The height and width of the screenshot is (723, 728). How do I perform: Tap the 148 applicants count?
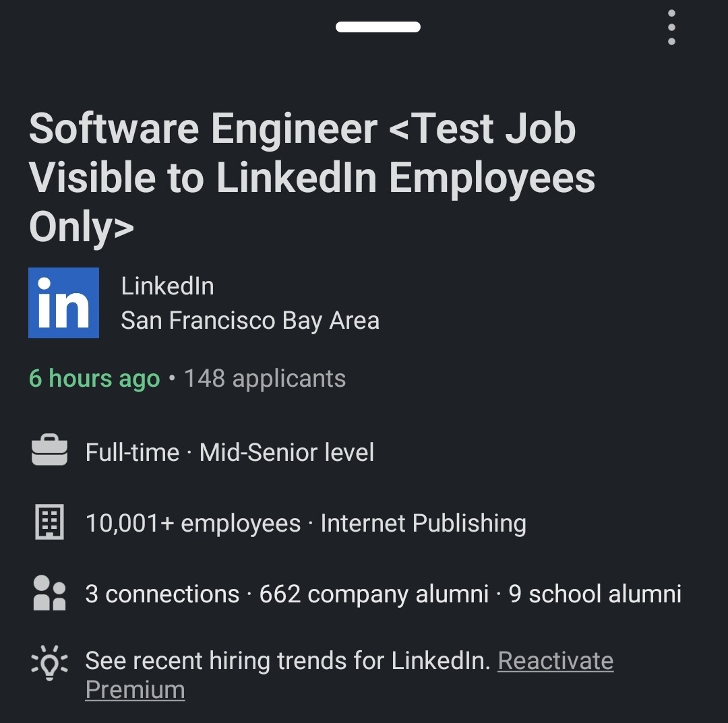coord(265,379)
